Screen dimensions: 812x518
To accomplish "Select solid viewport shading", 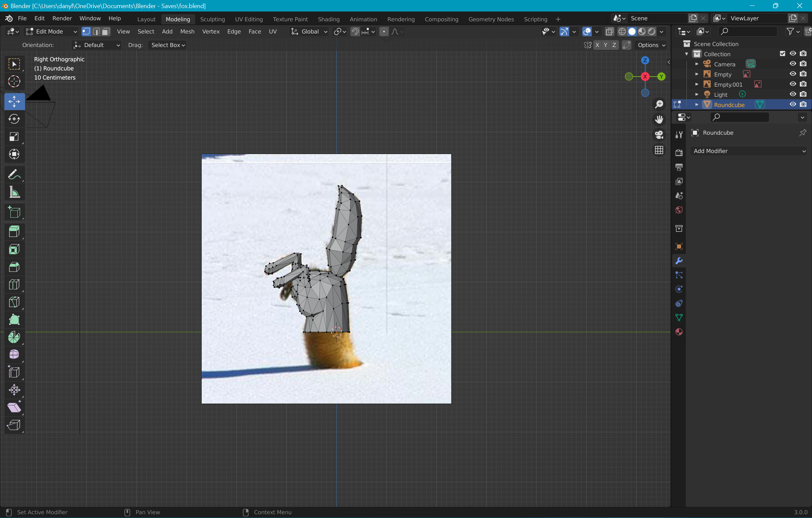I will [632, 31].
